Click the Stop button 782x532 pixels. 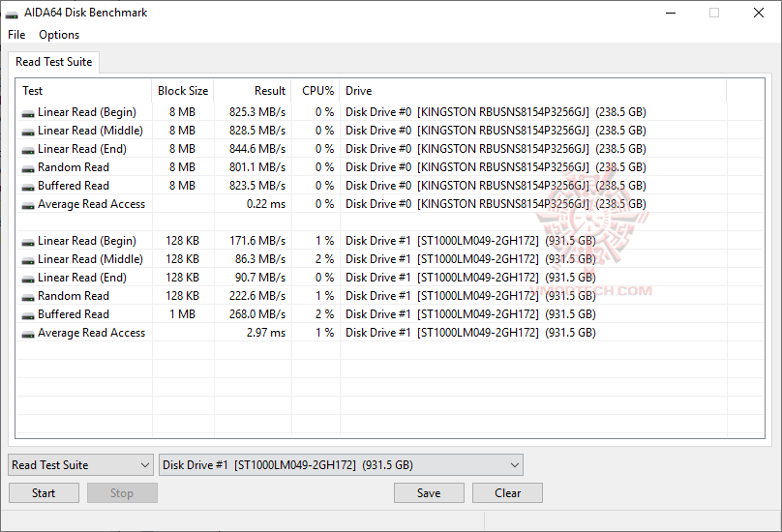point(122,492)
